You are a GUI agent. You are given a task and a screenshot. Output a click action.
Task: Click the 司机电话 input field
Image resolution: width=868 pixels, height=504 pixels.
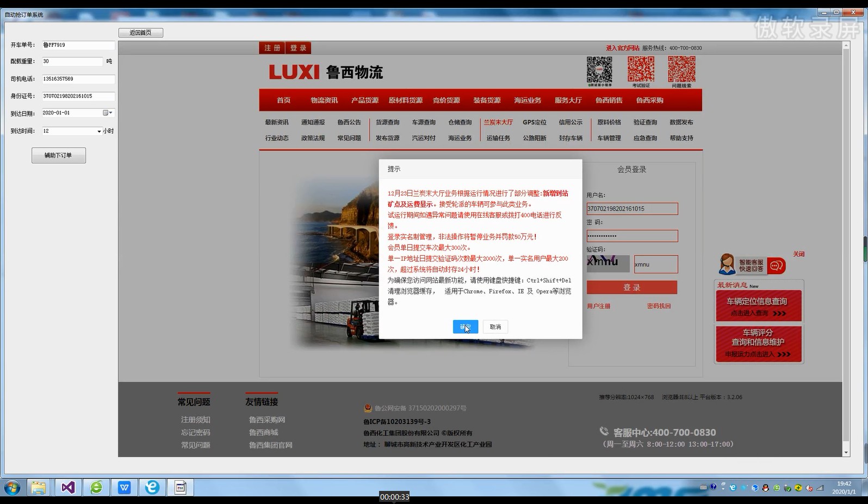pos(78,79)
